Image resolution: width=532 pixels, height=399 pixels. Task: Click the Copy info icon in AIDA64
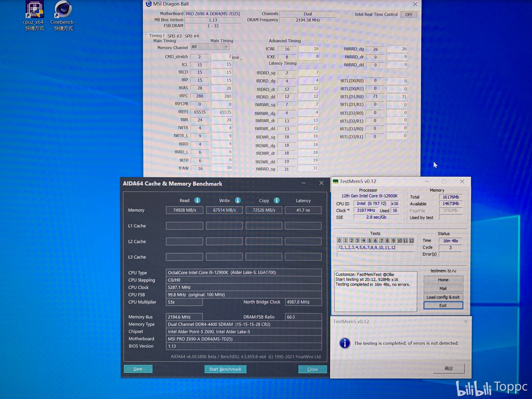point(276,200)
